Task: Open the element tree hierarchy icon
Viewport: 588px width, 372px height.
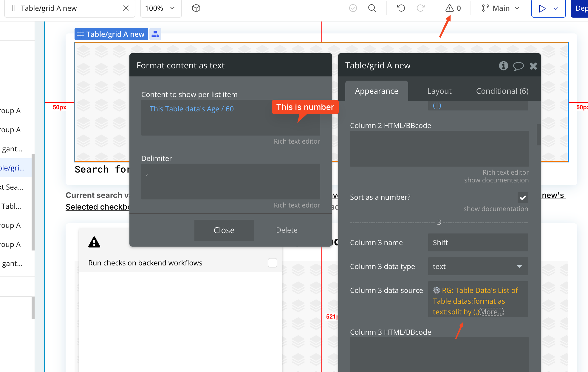Action: point(155,34)
